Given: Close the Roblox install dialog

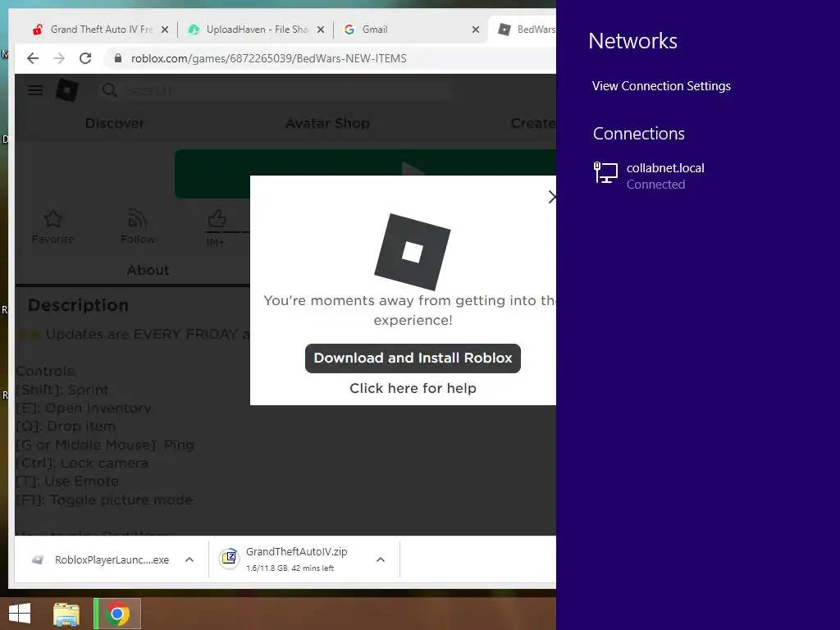Looking at the screenshot, I should point(552,197).
